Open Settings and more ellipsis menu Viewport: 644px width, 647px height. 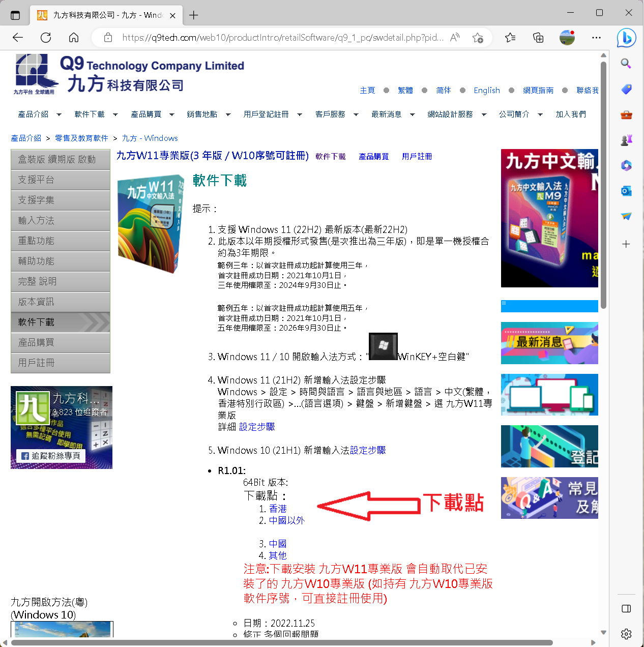(596, 37)
